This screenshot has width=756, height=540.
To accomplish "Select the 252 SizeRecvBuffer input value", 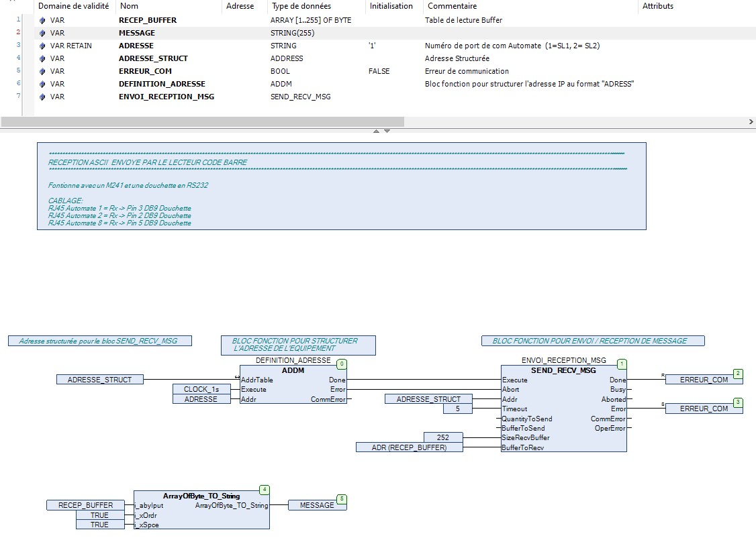I will 442,437.
